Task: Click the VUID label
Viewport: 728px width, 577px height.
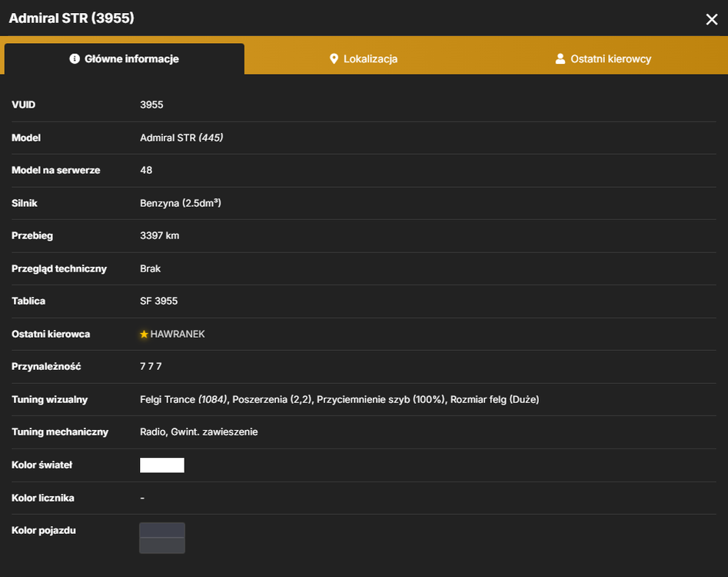Action: 23,105
